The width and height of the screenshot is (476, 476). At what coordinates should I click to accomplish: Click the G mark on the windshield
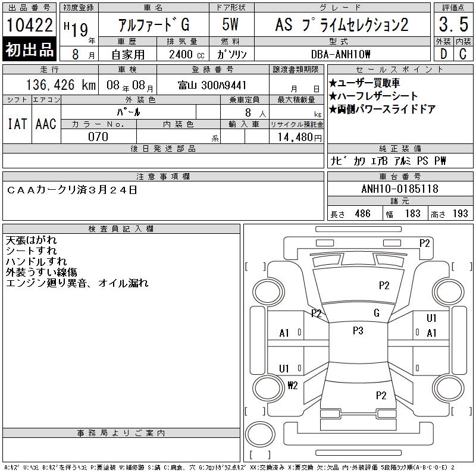click(376, 313)
